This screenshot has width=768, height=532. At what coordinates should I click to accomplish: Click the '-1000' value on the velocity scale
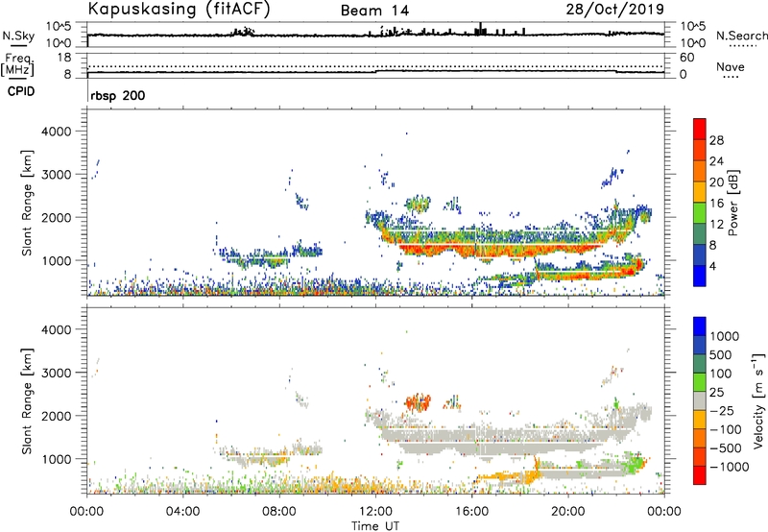[730, 467]
